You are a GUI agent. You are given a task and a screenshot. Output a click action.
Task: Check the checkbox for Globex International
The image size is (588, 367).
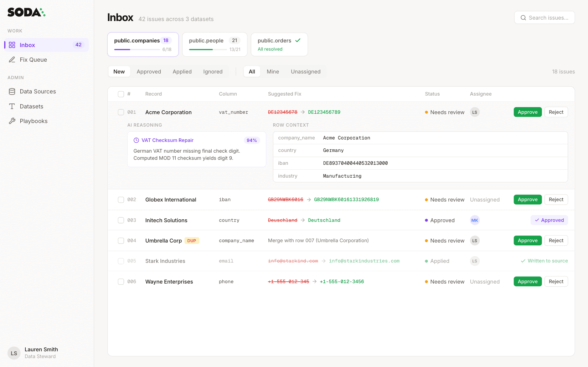(121, 200)
